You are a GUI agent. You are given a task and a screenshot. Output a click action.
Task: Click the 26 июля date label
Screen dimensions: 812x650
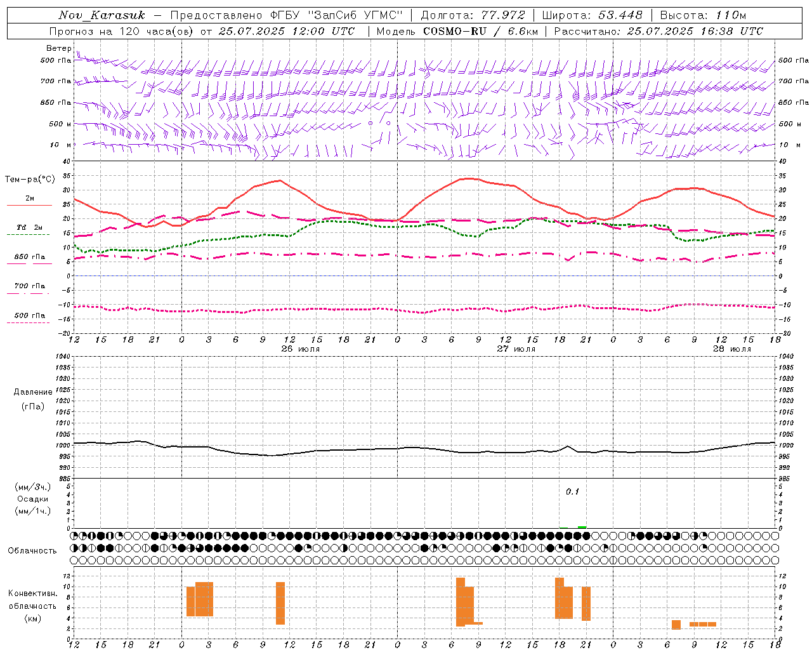[301, 349]
